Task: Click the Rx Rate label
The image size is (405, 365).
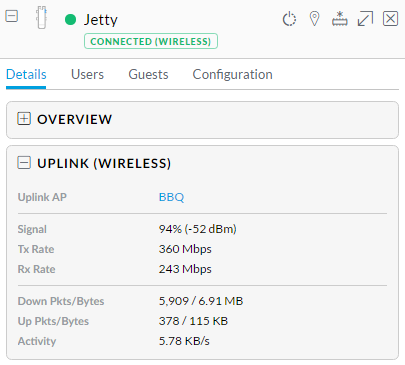Action: point(36,269)
